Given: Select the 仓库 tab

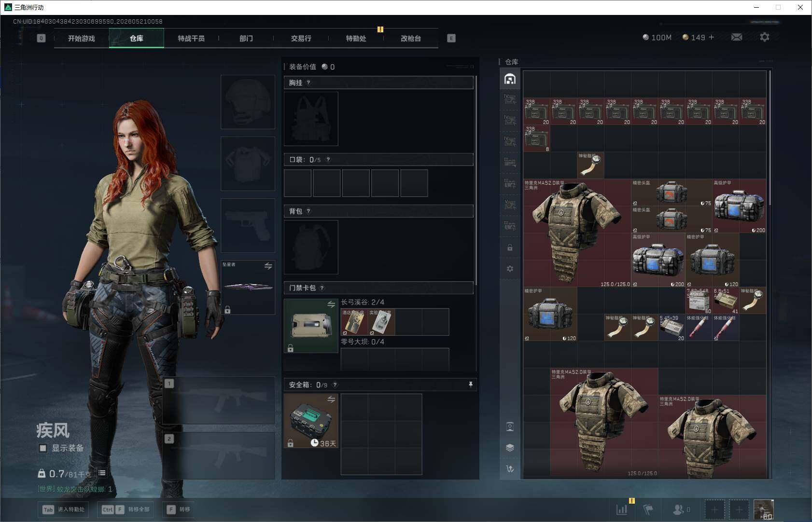Looking at the screenshot, I should 137,38.
